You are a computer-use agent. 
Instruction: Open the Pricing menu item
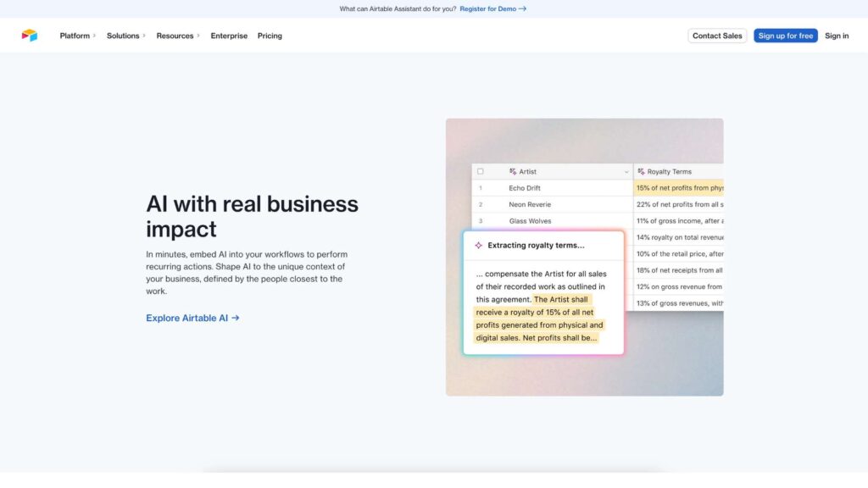pos(270,36)
